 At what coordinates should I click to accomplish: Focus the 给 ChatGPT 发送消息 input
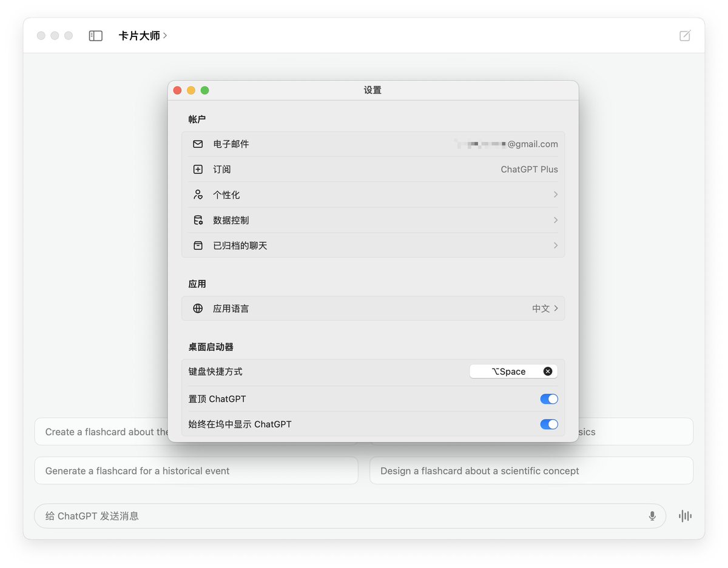pyautogui.click(x=350, y=516)
